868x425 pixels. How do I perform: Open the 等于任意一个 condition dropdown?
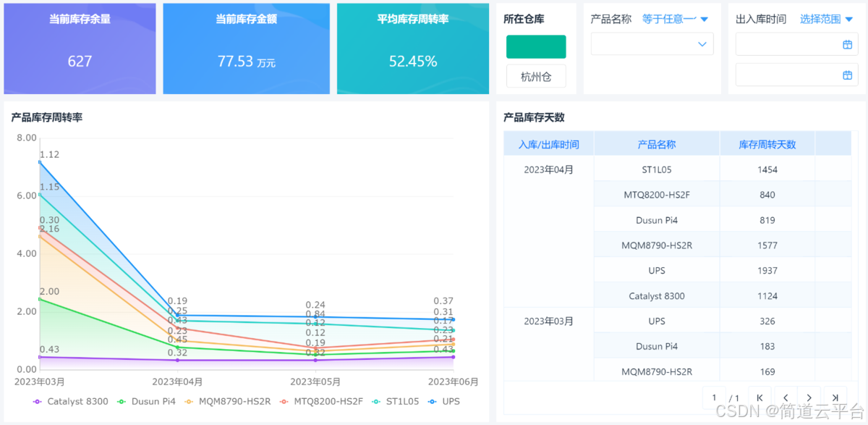click(x=675, y=19)
